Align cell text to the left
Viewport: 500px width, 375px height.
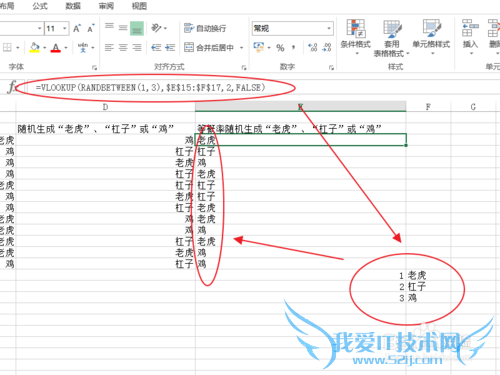(109, 48)
